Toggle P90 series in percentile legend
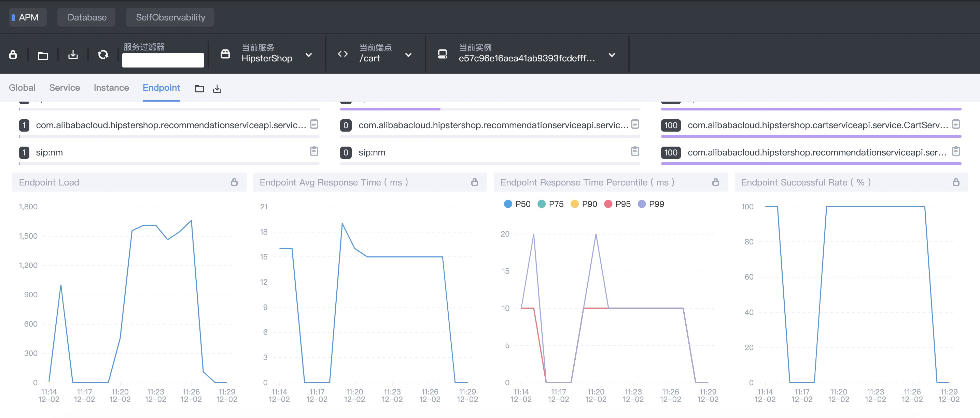This screenshot has width=980, height=418. click(584, 204)
